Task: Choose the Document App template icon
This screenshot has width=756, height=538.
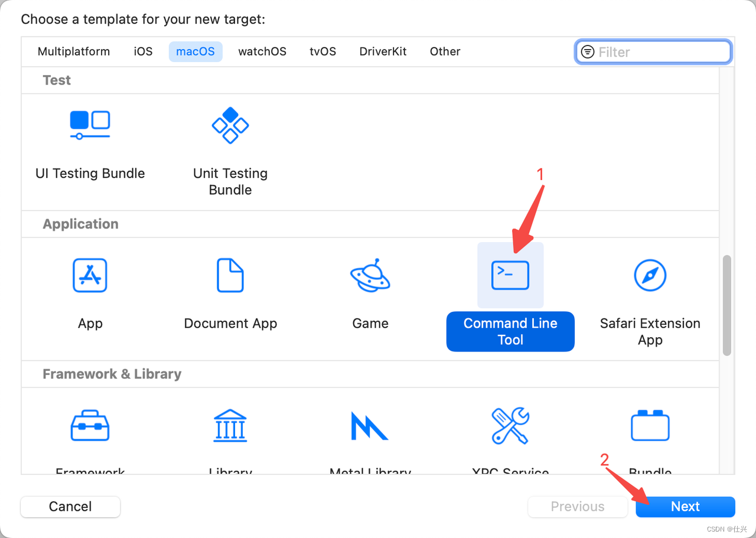Action: (230, 275)
